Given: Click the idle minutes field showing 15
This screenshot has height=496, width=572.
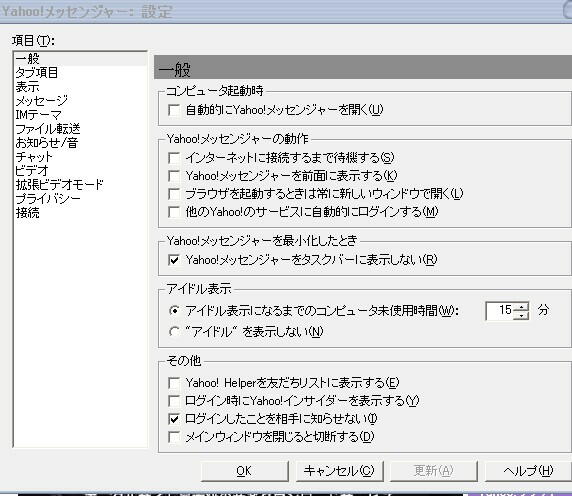Looking at the screenshot, I should tap(499, 311).
